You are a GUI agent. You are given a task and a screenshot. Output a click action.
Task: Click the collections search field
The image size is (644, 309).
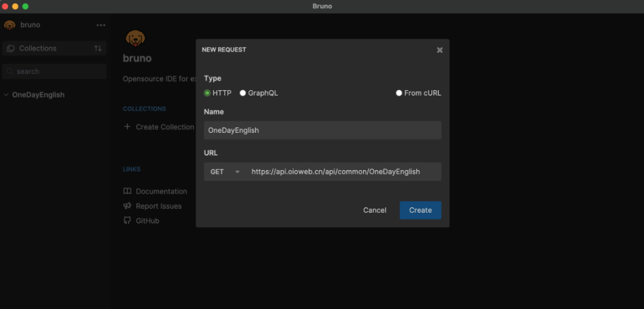pyautogui.click(x=54, y=72)
